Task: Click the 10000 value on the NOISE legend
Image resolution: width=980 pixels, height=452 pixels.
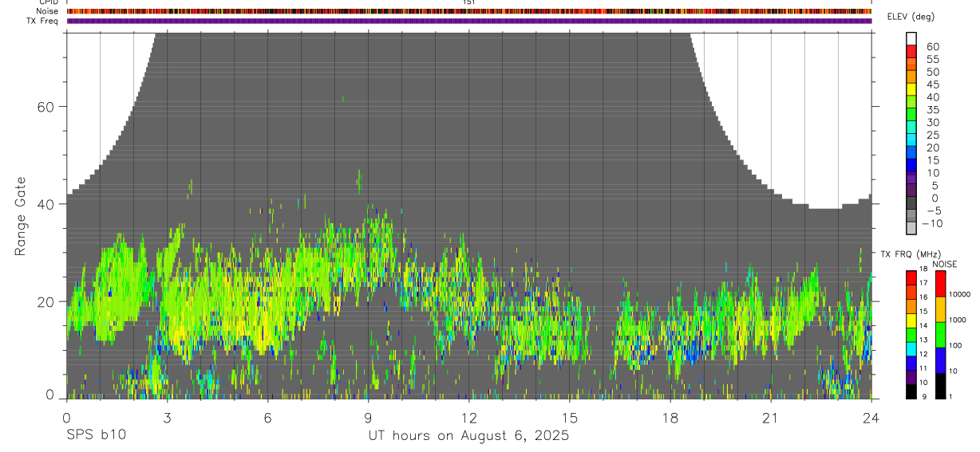Action: [959, 295]
